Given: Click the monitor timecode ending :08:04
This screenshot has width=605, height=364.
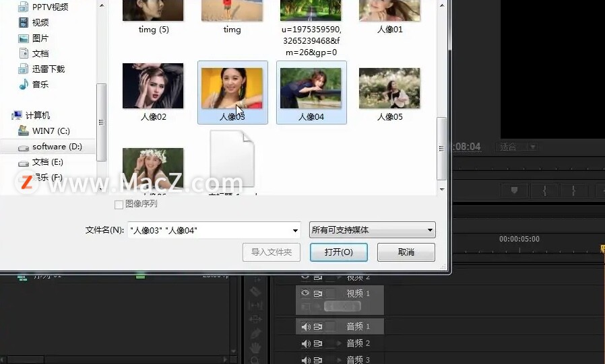Looking at the screenshot, I should pos(466,147).
